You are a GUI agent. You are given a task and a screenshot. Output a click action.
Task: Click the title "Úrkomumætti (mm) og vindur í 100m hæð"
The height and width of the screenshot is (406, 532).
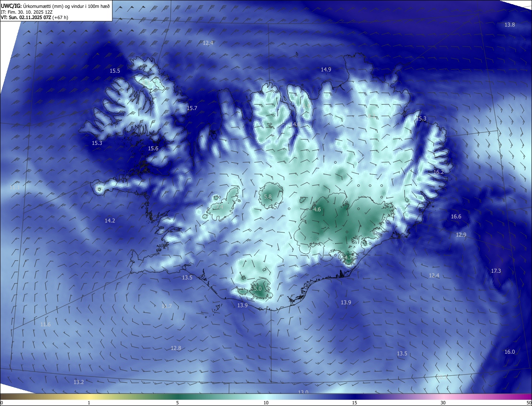pyautogui.click(x=66, y=6)
